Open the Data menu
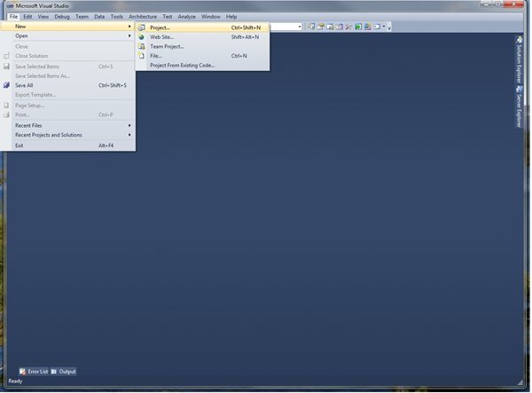The width and height of the screenshot is (532, 393). (x=99, y=17)
